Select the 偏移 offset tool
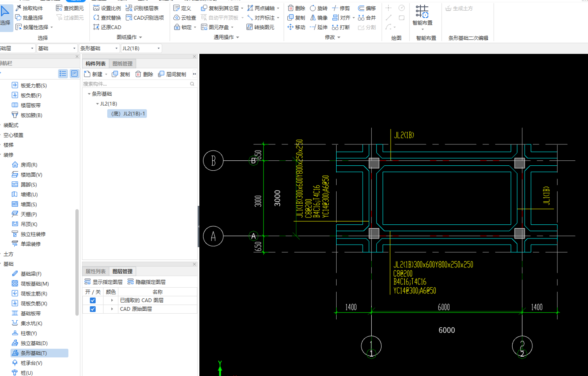This screenshot has height=376, width=588. (x=367, y=8)
